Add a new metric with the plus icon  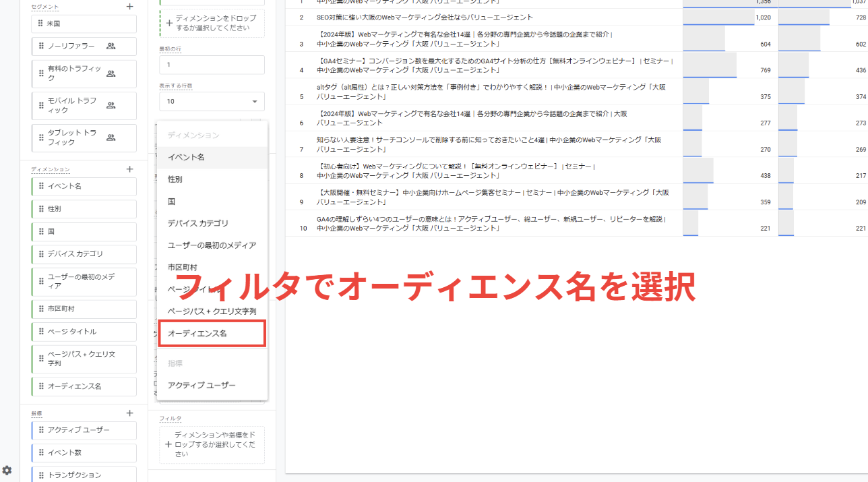coord(130,413)
